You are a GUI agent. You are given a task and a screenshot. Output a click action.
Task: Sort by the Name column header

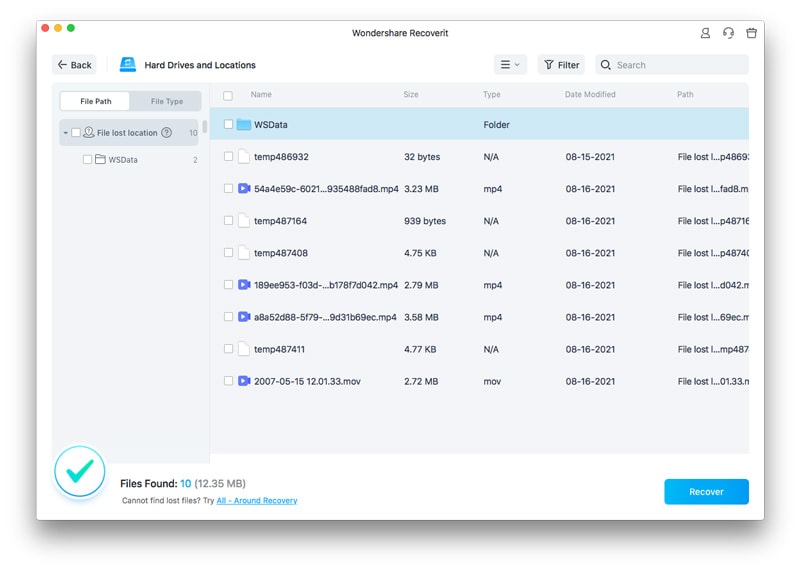(x=261, y=94)
